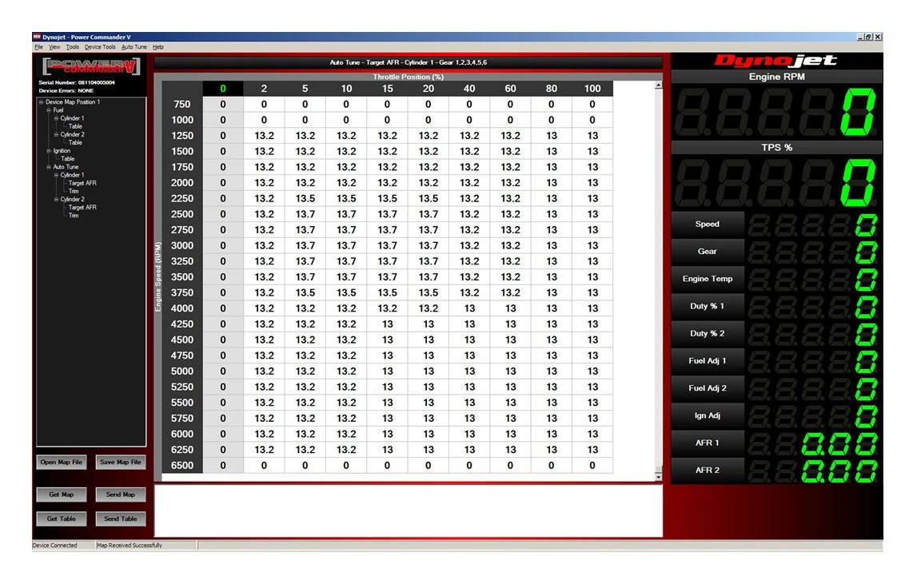The image size is (921, 588).
Task: Open the Auto Tune menu in menu bar
Action: tap(134, 47)
